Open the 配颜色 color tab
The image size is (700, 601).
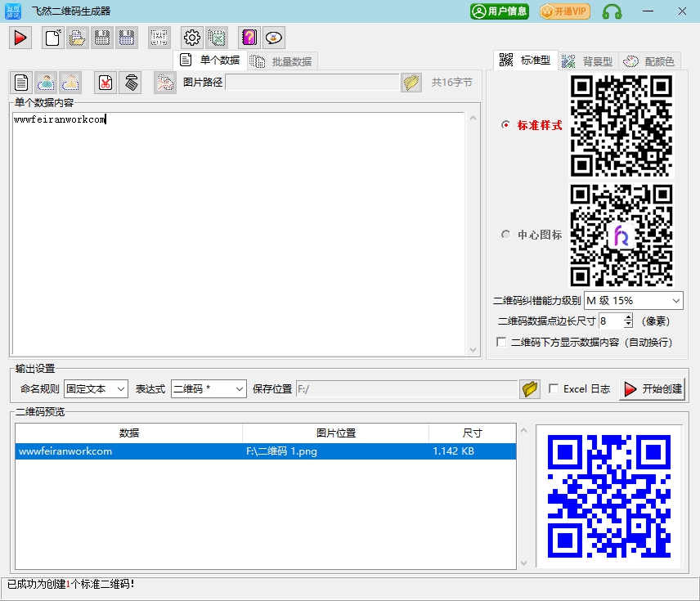649,61
